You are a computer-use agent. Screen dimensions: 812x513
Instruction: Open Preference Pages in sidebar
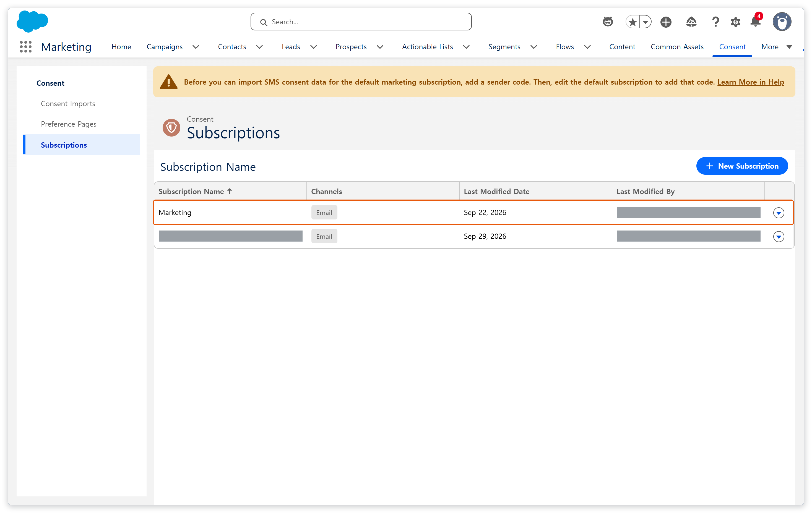point(69,124)
